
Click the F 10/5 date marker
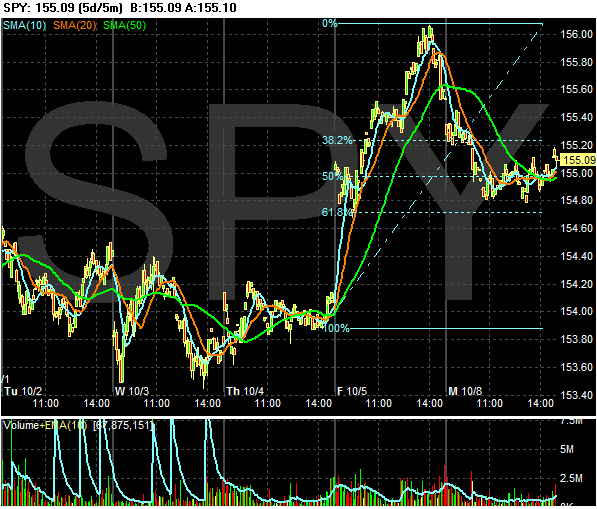(353, 391)
